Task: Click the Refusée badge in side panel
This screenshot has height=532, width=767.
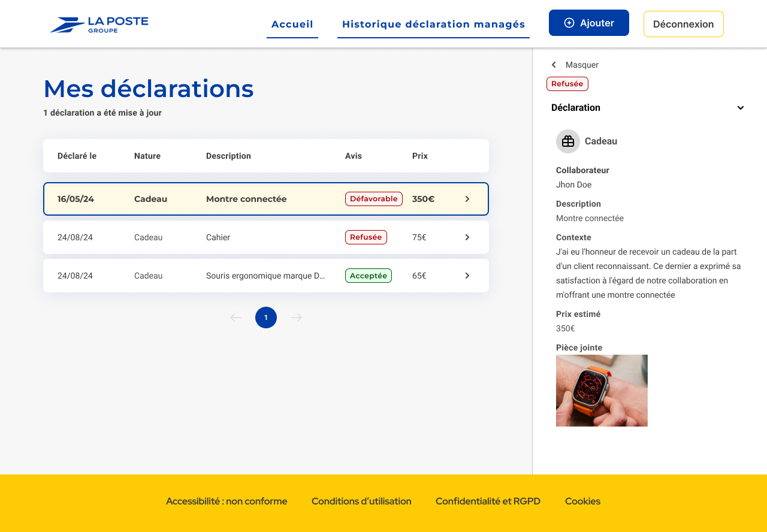Action: (567, 84)
